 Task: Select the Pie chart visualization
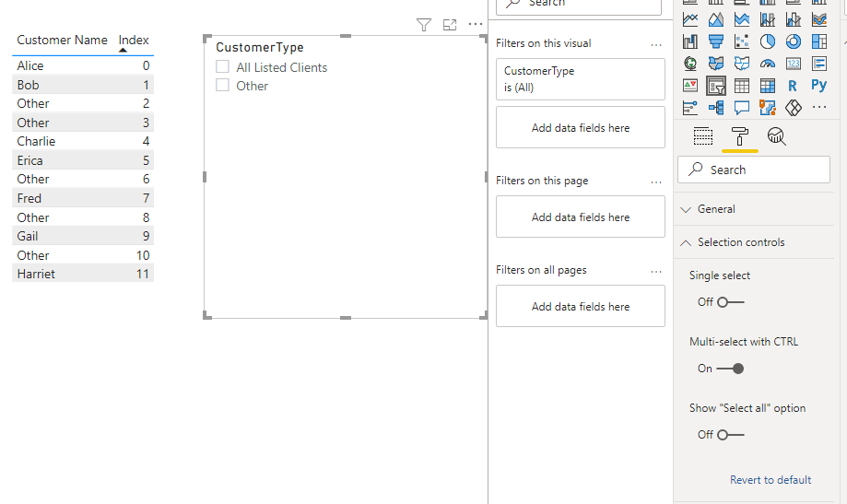pos(768,41)
